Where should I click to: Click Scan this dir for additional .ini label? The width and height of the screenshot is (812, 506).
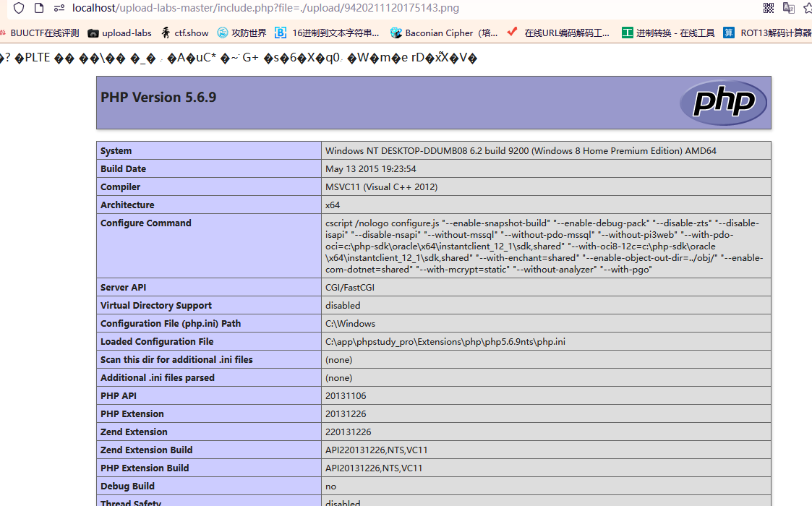click(176, 359)
